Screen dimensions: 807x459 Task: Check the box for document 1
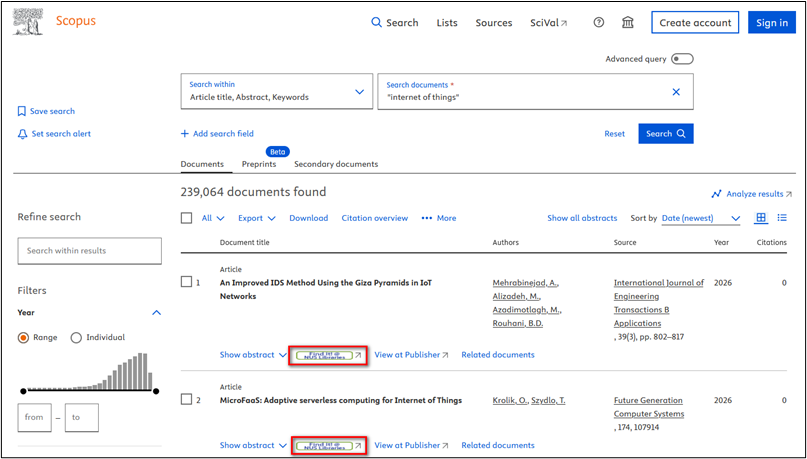coord(186,282)
